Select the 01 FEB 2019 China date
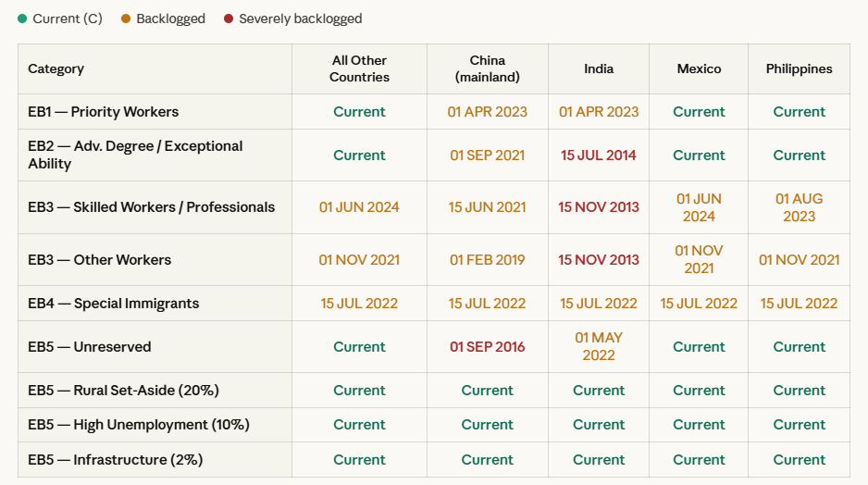868x485 pixels. (x=487, y=260)
